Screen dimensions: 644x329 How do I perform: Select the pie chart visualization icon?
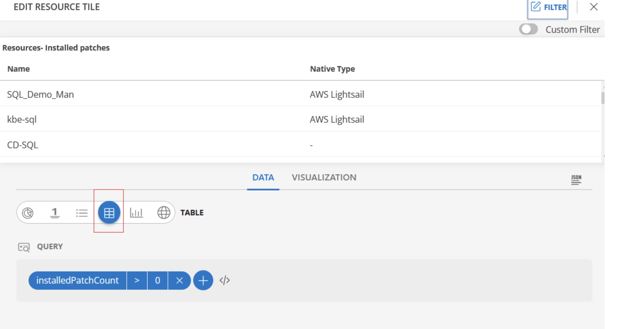point(28,213)
